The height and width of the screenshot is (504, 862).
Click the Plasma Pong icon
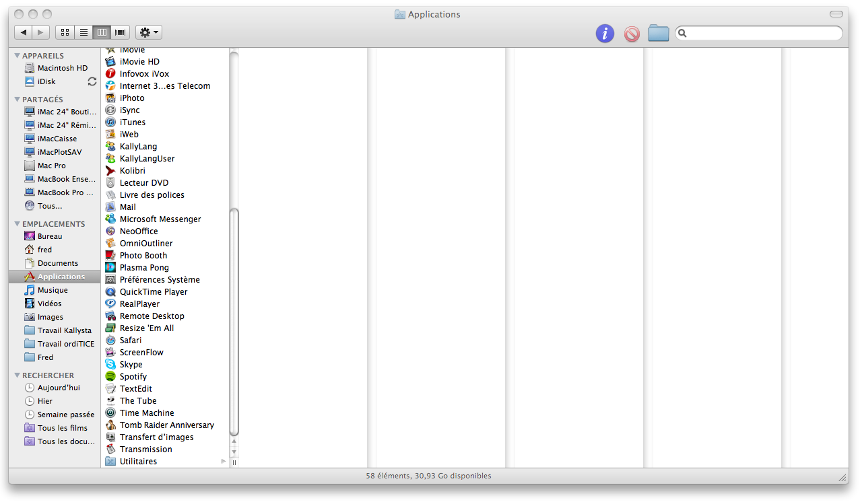[x=111, y=268]
